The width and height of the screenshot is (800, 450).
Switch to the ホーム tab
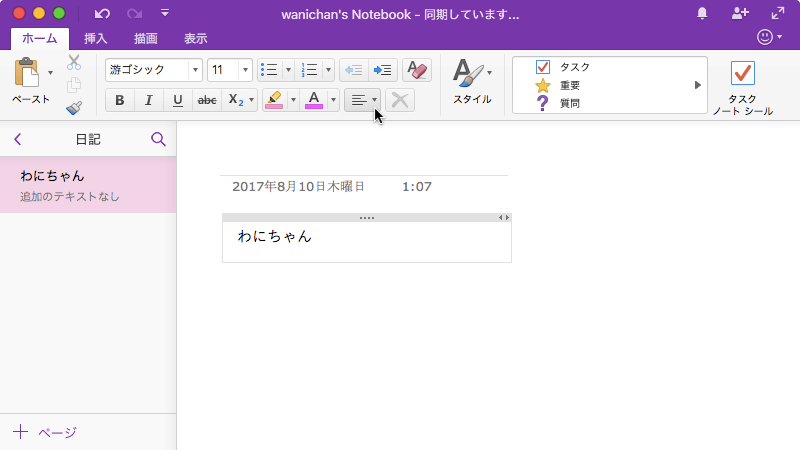pos(40,38)
